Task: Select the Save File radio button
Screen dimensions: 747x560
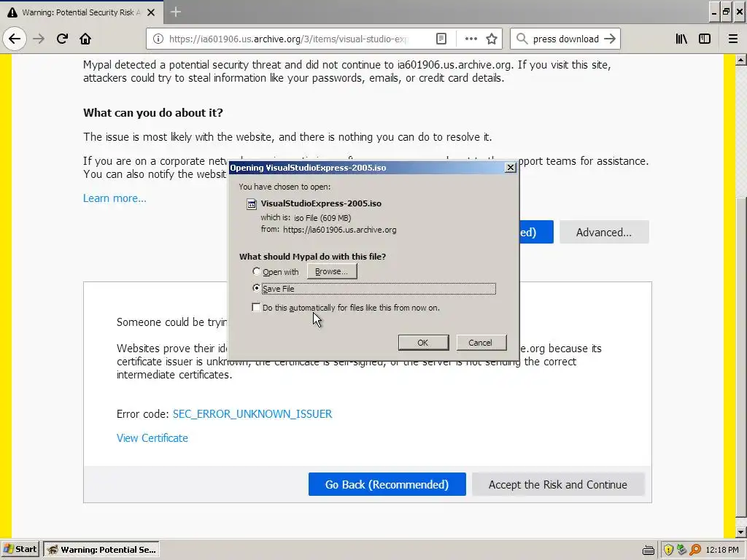Action: click(x=256, y=288)
